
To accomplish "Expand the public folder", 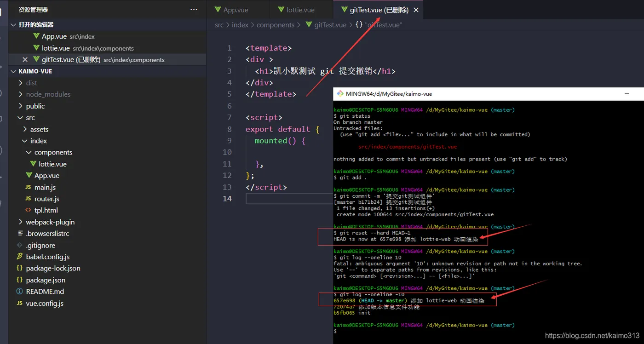I will point(20,106).
